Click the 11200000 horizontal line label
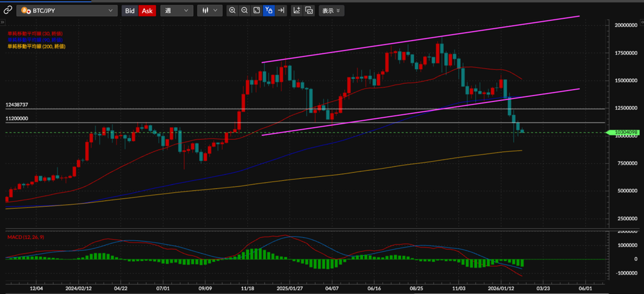Viewport: 644px width, 294px height. [x=16, y=119]
